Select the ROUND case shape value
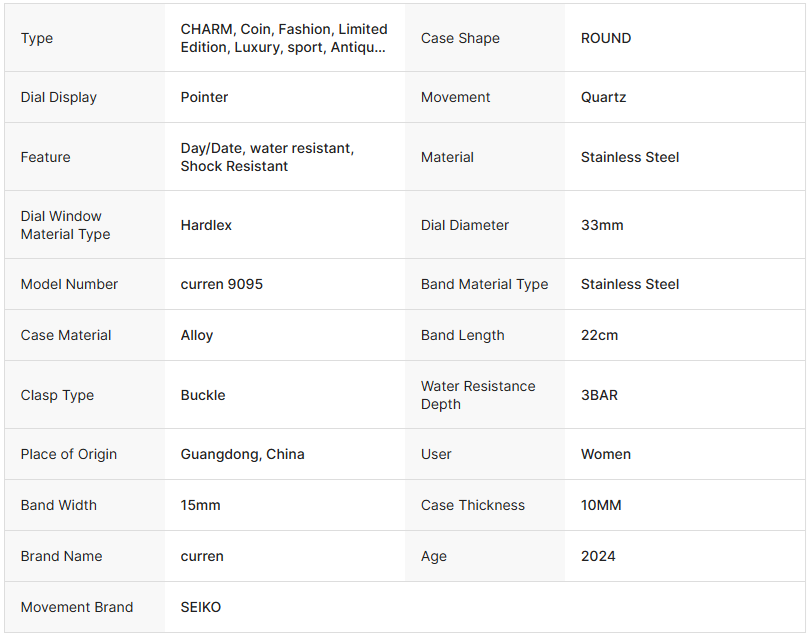810x637 pixels. [606, 38]
